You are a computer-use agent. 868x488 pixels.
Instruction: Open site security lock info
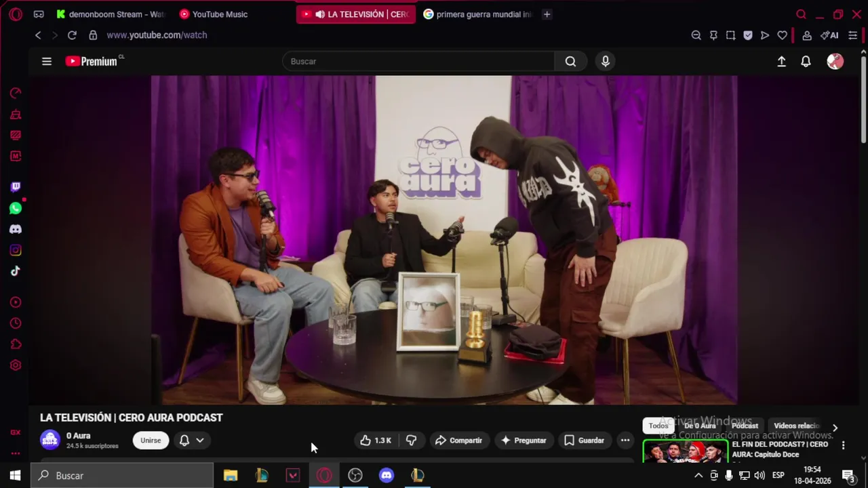pos(93,35)
